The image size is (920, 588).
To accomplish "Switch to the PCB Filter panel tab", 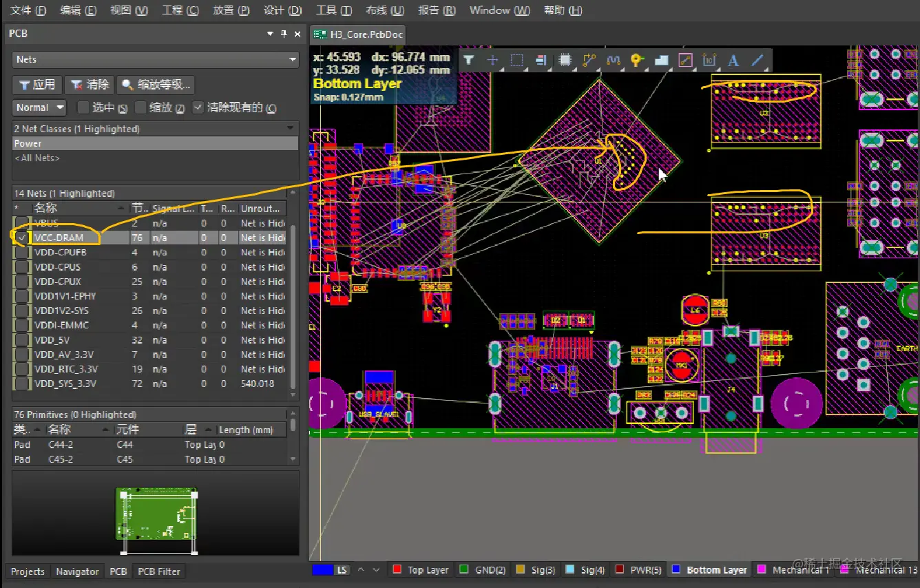I will click(159, 571).
